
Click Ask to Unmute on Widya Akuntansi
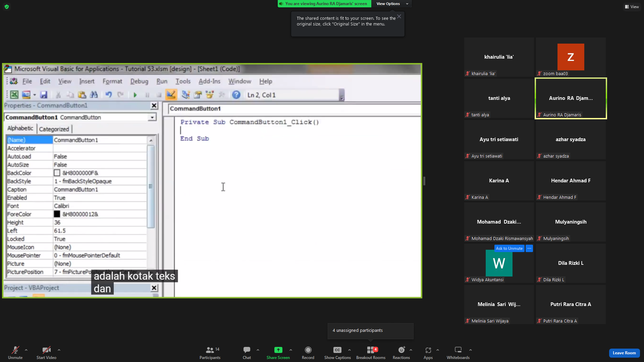click(x=509, y=248)
